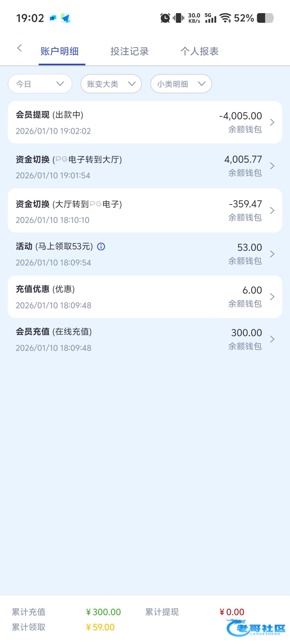The height and width of the screenshot is (644, 290).
Task: Expand the 账变大类 category dropdown
Action: (111, 84)
